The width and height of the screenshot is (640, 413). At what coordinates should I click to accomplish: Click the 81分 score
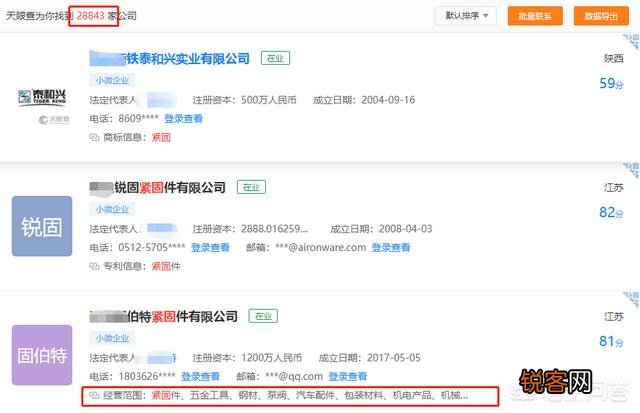pyautogui.click(x=611, y=342)
